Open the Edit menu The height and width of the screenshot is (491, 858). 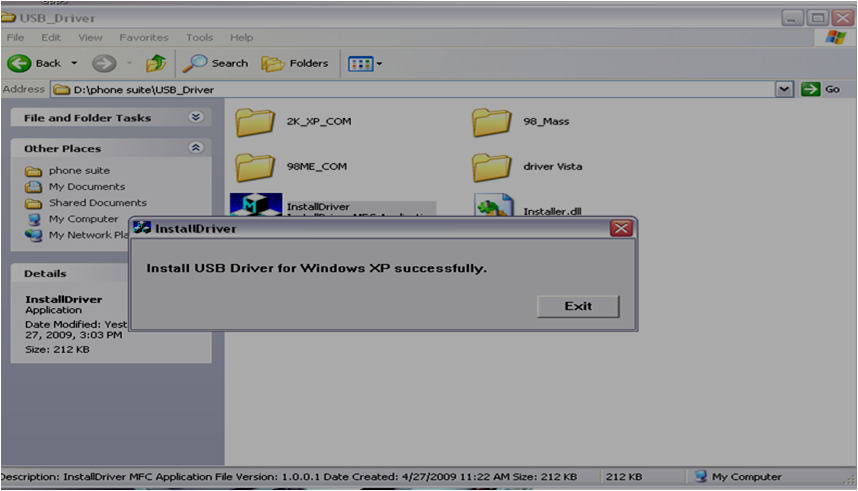(x=51, y=38)
